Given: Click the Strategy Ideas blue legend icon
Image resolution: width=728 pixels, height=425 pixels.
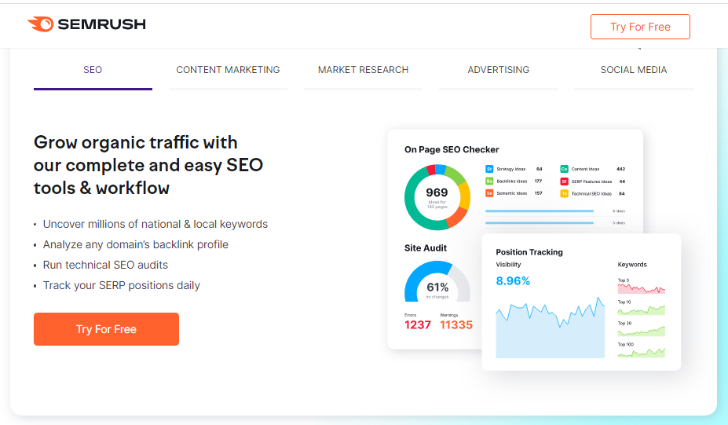Looking at the screenshot, I should point(489,169).
